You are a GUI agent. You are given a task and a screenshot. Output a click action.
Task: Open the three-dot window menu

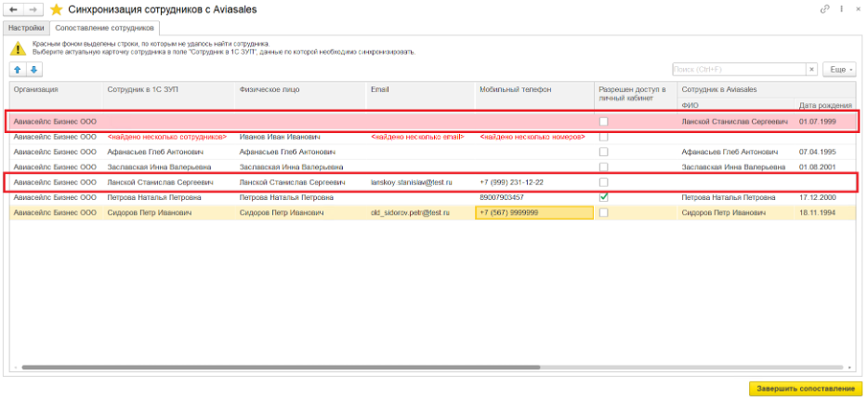840,9
